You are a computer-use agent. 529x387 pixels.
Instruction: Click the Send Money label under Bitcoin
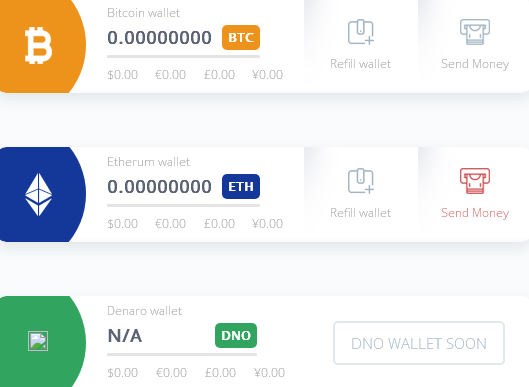(x=475, y=64)
